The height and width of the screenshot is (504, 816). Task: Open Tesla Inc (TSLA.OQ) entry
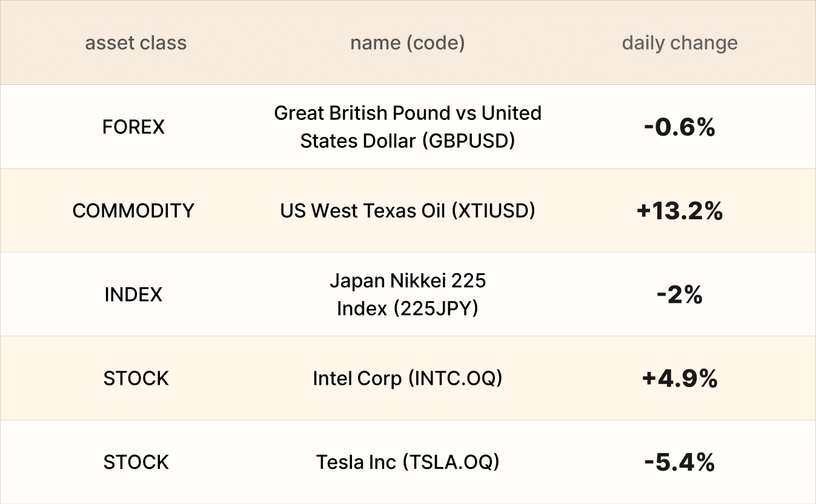408,462
